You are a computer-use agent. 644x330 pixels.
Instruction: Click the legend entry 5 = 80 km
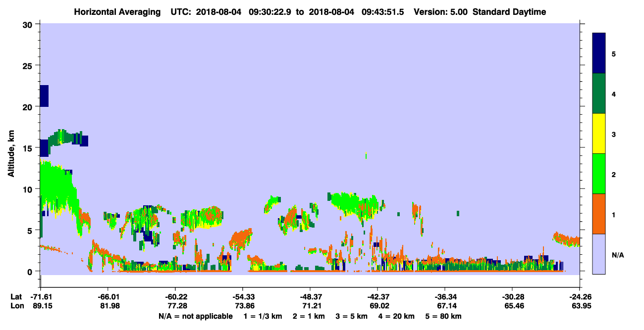point(444,316)
